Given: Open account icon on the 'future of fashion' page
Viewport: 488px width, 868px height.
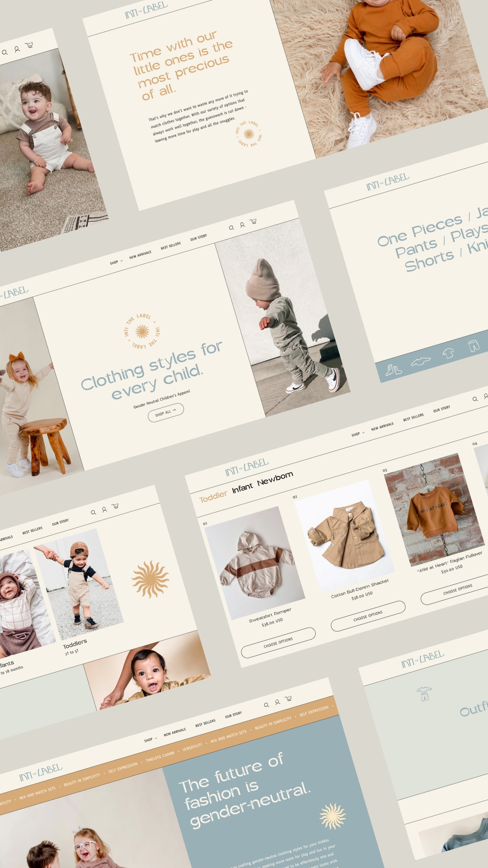Looking at the screenshot, I should click(277, 702).
